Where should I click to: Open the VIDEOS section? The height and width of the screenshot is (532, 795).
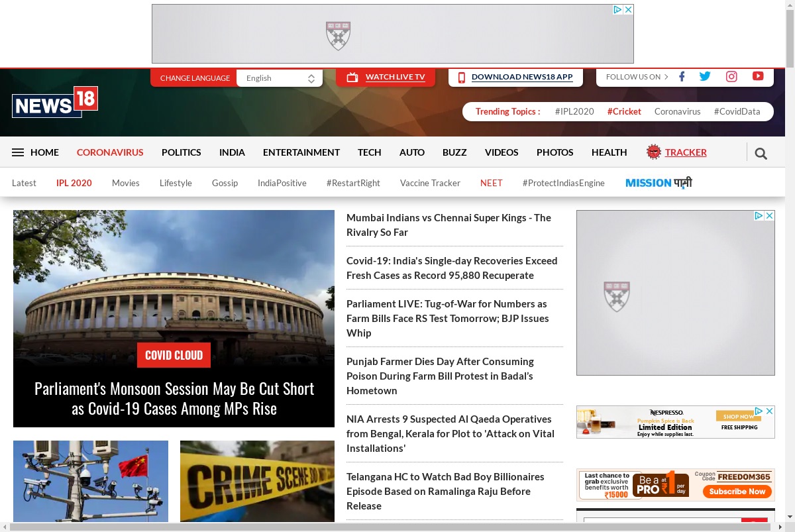[502, 152]
